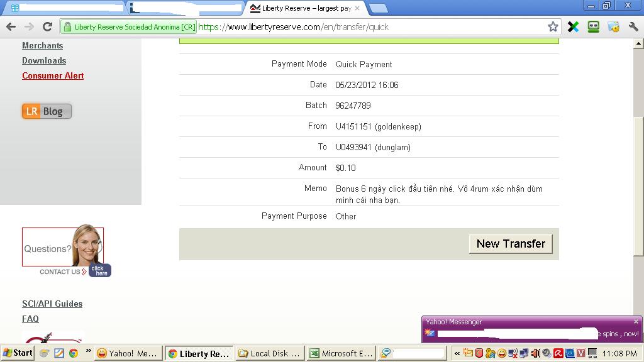Click the gray round tray icon
The image size is (644, 362).
pos(547,353)
